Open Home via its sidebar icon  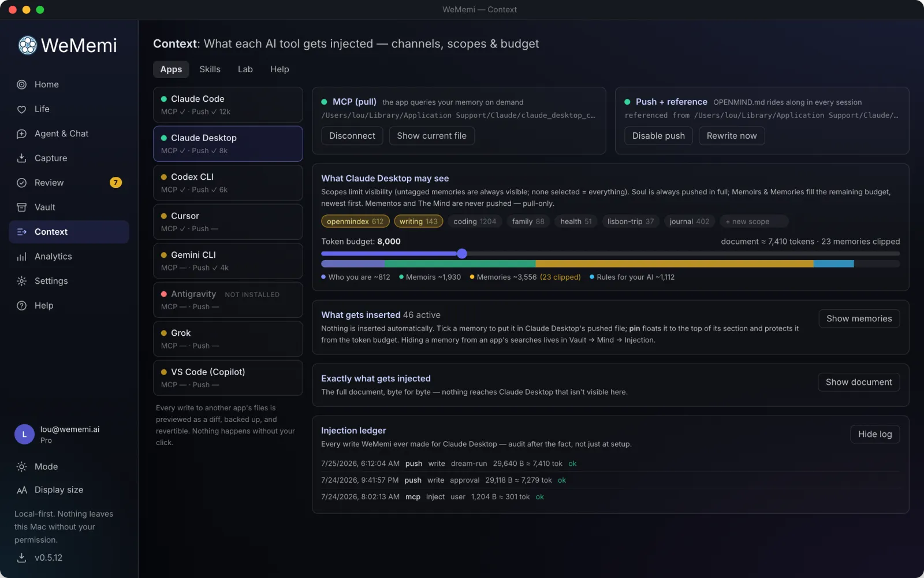[22, 84]
